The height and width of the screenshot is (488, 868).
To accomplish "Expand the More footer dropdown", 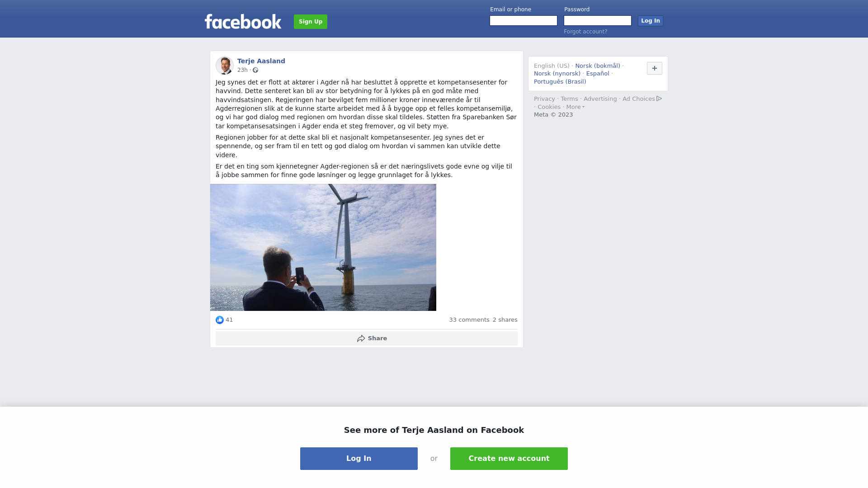I will pyautogui.click(x=575, y=107).
